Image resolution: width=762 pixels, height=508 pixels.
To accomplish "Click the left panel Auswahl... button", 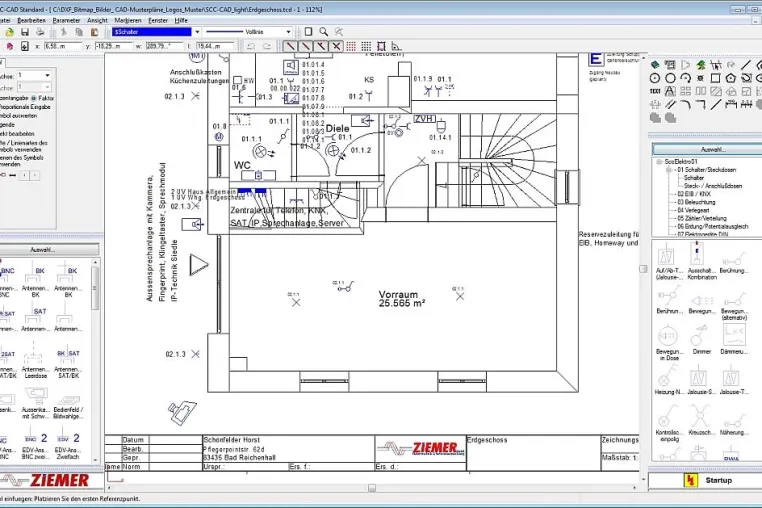I will click(44, 250).
